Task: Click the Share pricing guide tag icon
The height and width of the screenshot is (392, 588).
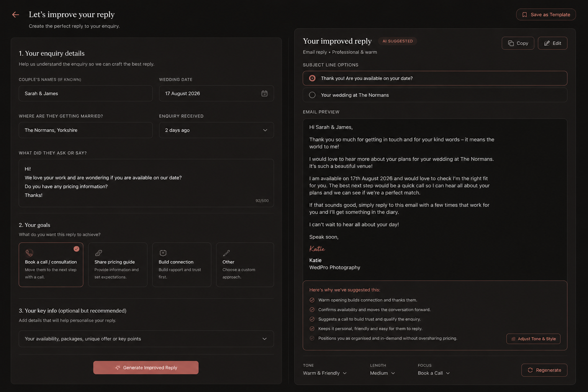Action: (x=98, y=253)
